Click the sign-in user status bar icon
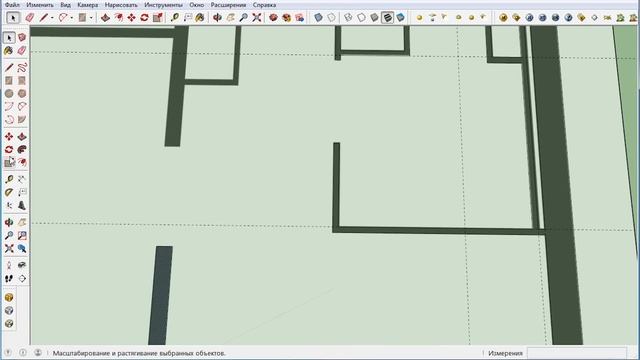 point(38,353)
